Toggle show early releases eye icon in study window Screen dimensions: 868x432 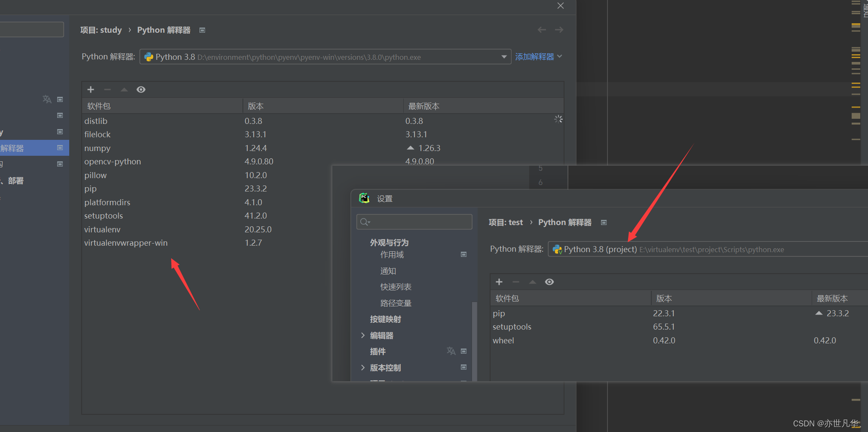coord(141,89)
